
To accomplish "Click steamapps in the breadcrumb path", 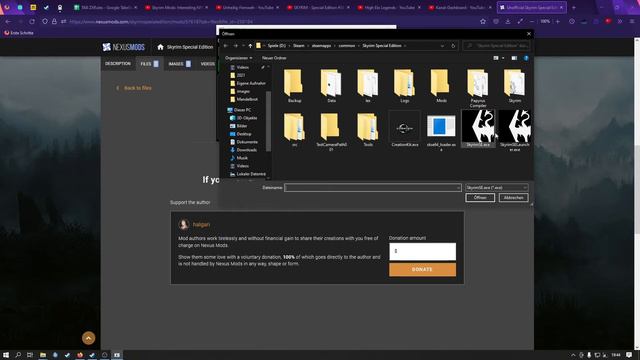I will click(x=321, y=46).
